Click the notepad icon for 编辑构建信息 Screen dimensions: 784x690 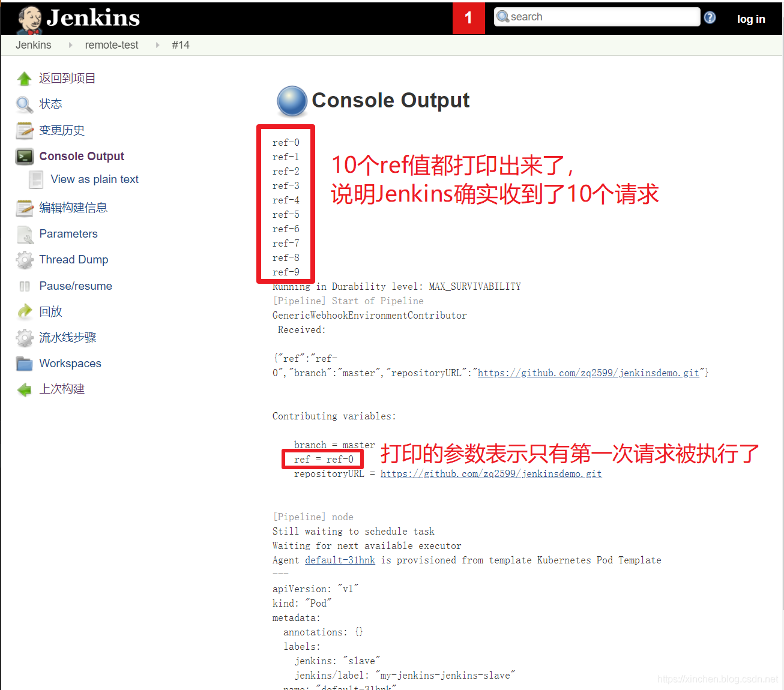(x=25, y=208)
